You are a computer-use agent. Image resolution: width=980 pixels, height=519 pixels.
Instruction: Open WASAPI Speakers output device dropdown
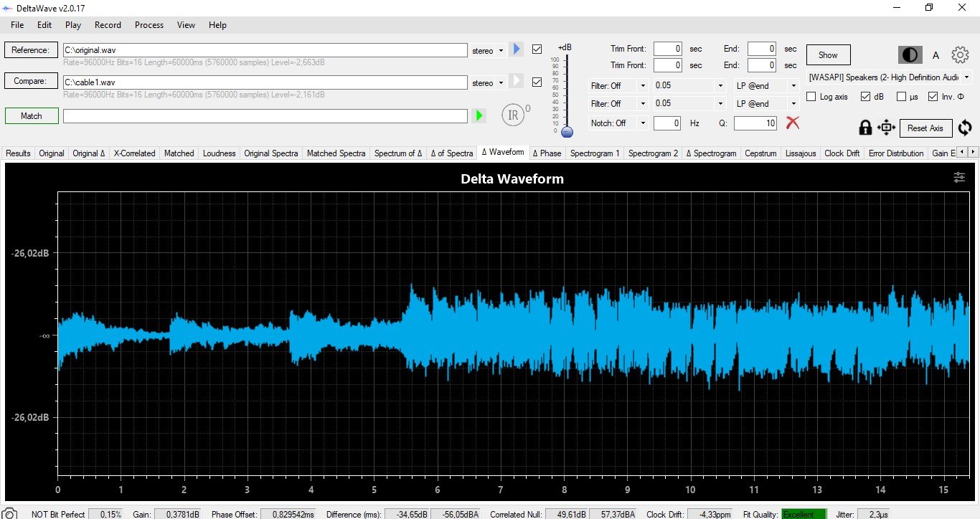click(x=890, y=77)
